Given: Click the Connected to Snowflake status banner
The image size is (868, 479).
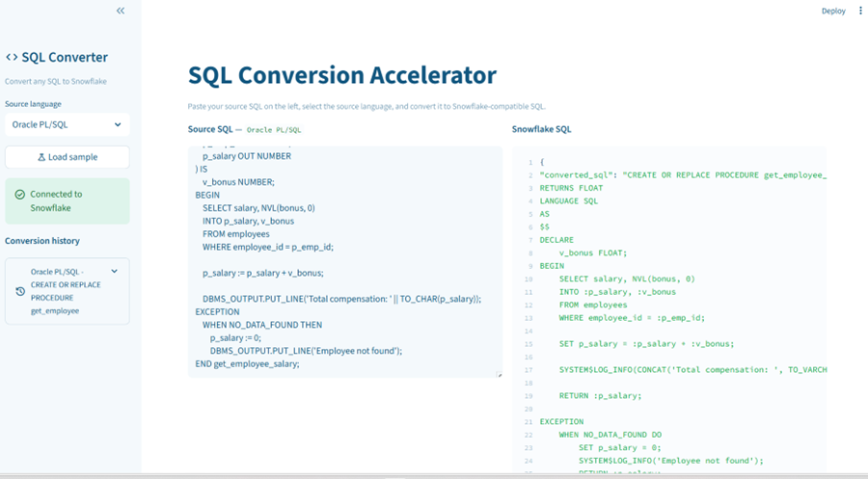Looking at the screenshot, I should 67,200.
